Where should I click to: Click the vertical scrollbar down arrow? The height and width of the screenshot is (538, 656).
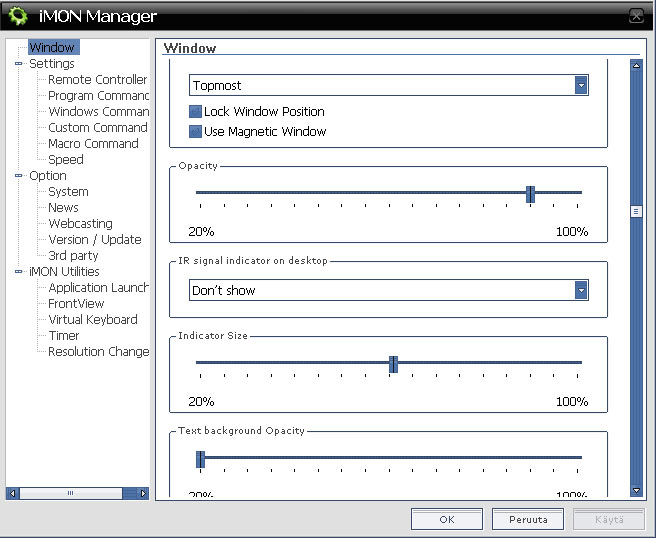click(636, 491)
